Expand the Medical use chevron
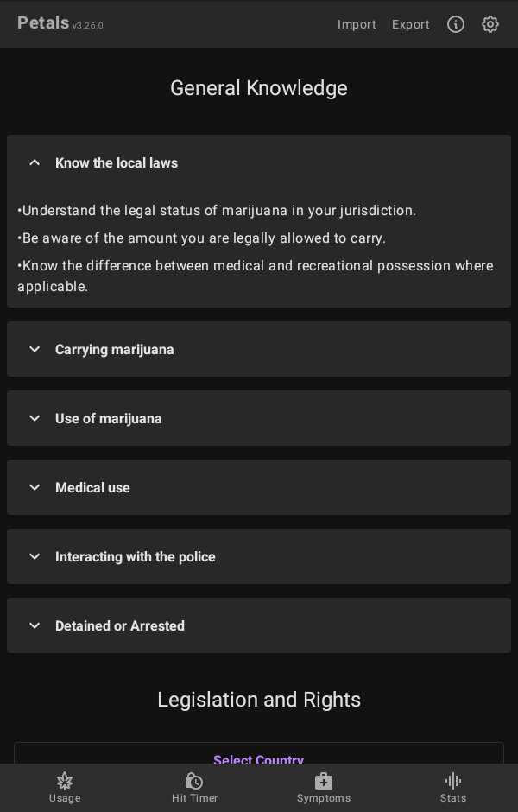The width and height of the screenshot is (518, 812). pos(35,487)
